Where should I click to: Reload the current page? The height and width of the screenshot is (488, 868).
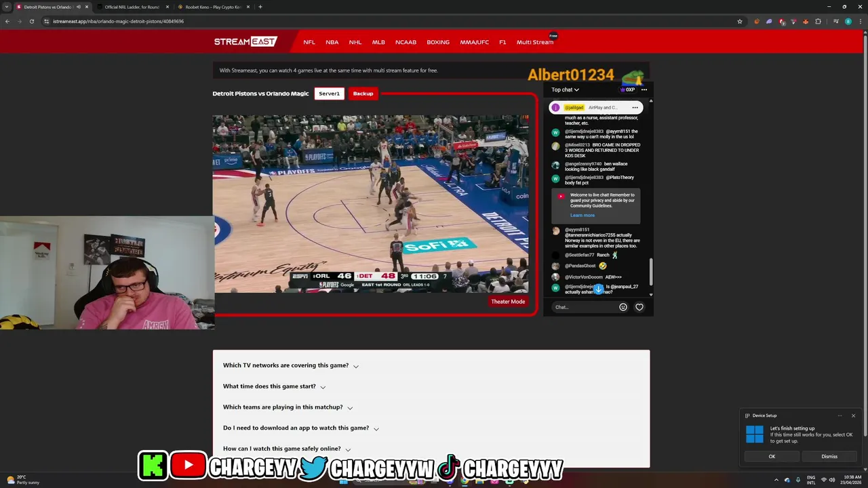(32, 21)
